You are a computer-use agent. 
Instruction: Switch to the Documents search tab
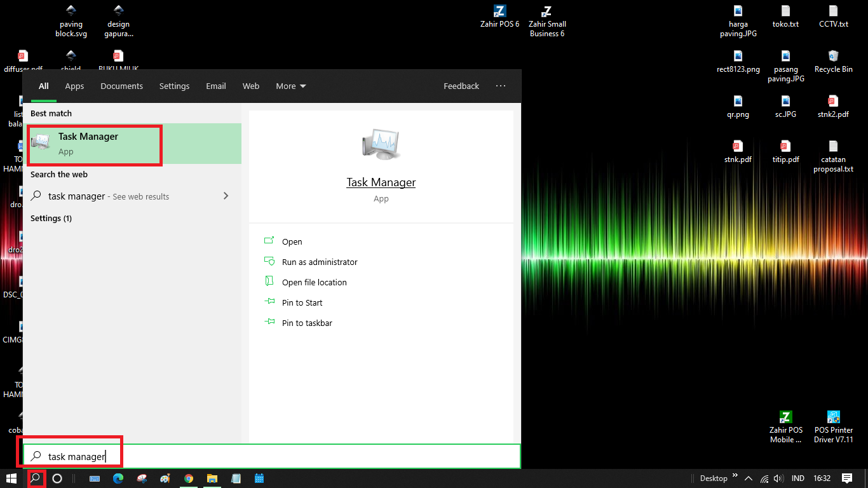121,86
